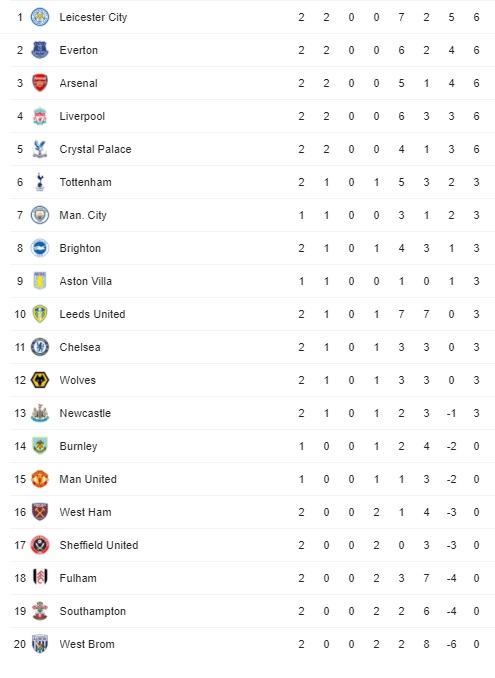
Task: Select the Wolves wolf-head badge
Action: click(40, 380)
